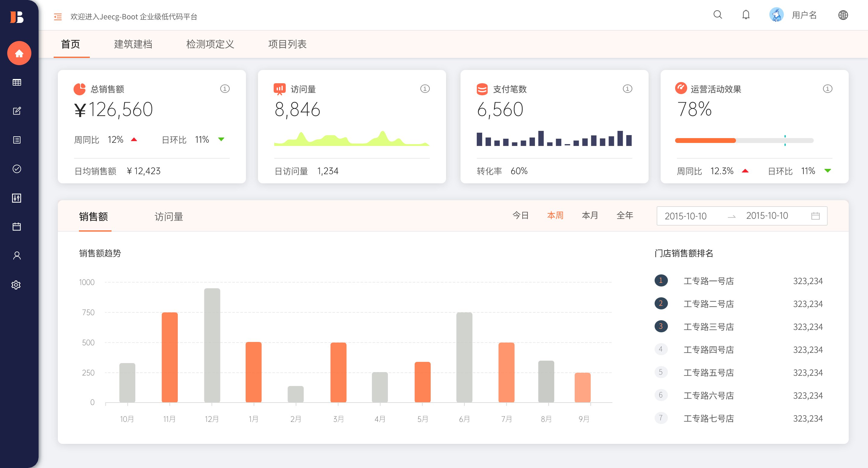Click the 11月 orange bar
Viewport: 868px width, 468px height.
169,357
